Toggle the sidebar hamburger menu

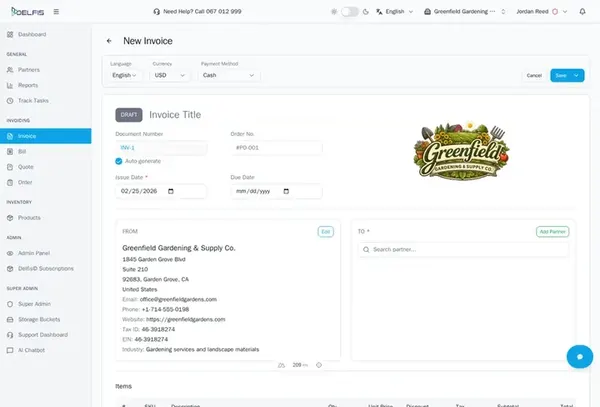[56, 11]
